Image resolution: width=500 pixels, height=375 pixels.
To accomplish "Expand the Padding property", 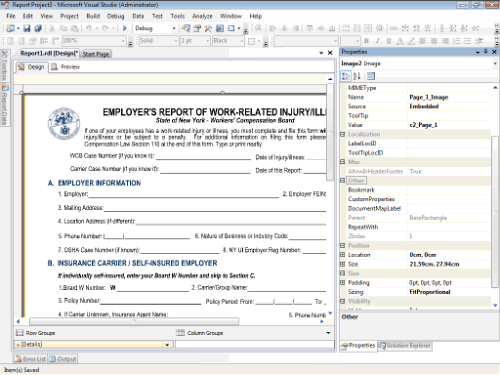I will click(342, 283).
